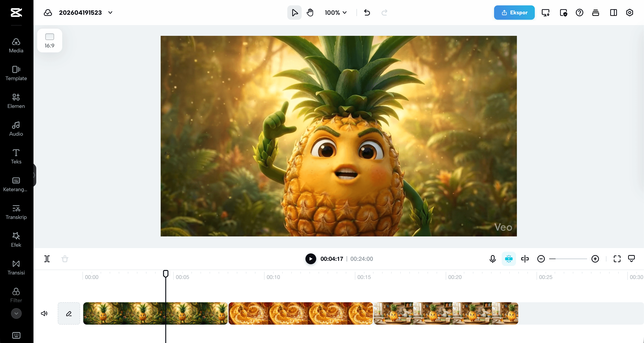Undo the last action
644x343 pixels.
367,12
